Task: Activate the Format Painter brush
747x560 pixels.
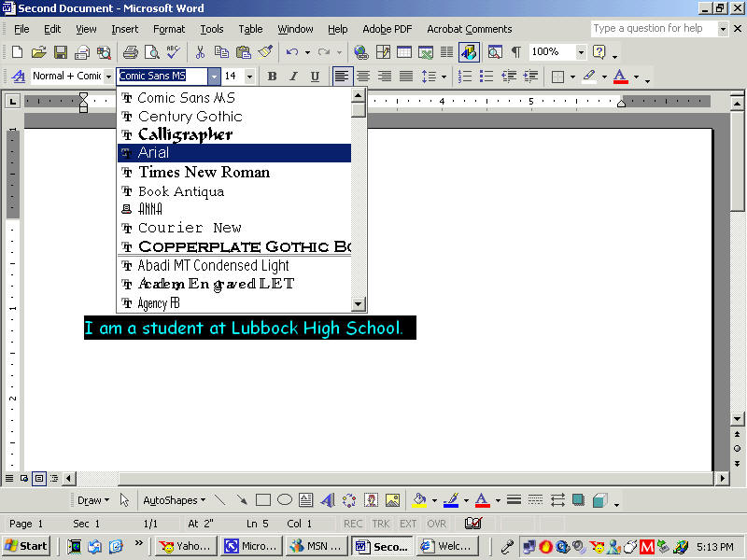Action: click(265, 52)
